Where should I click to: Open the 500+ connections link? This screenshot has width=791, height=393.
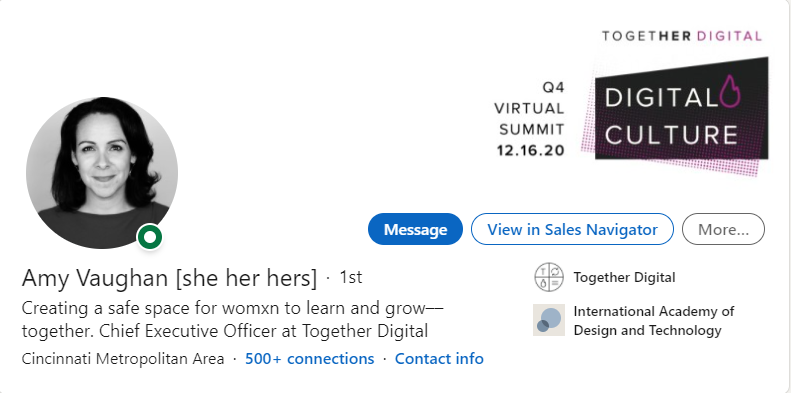310,359
